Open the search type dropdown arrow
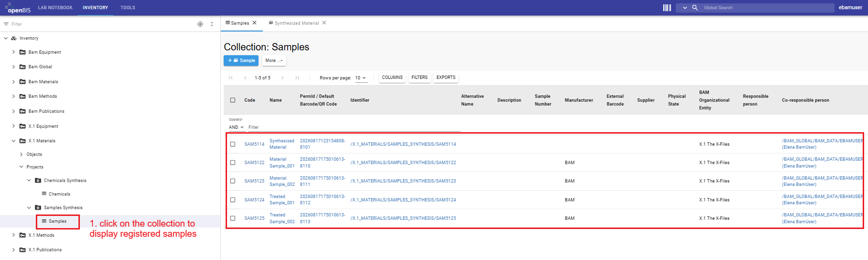 [x=685, y=8]
